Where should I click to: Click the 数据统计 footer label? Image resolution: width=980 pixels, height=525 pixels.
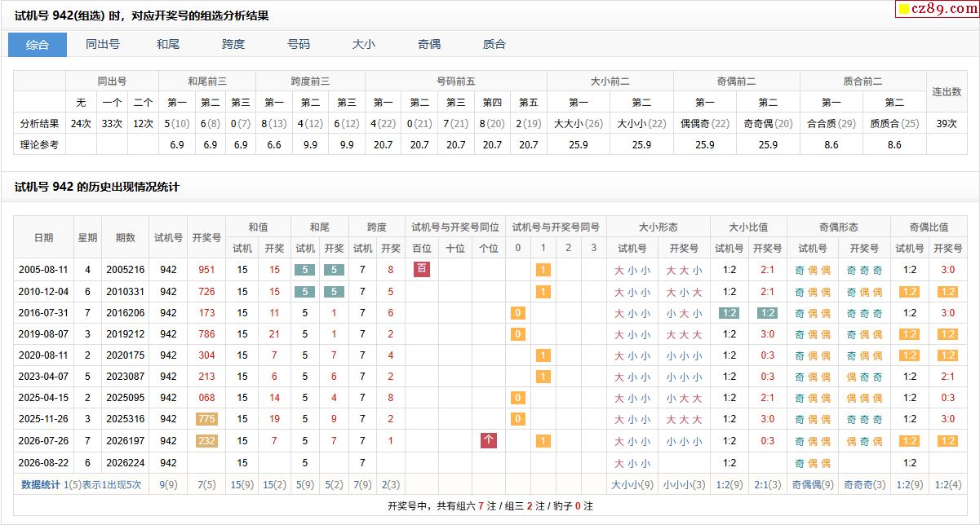tap(41, 484)
